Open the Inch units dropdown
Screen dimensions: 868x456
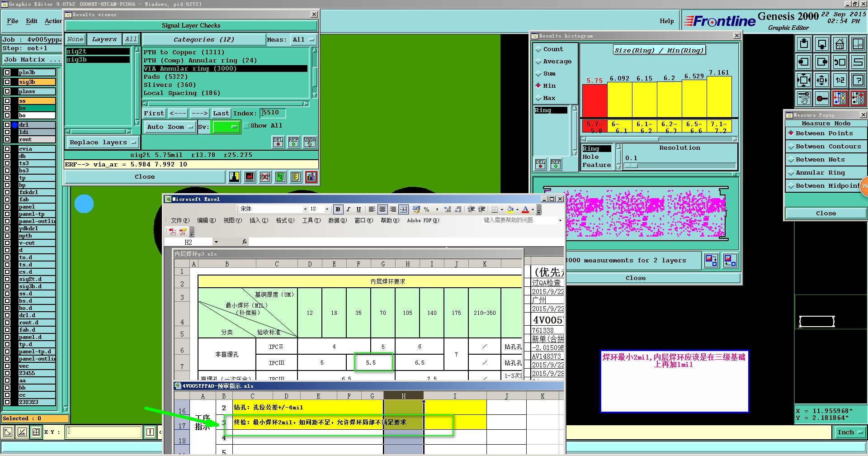point(850,432)
